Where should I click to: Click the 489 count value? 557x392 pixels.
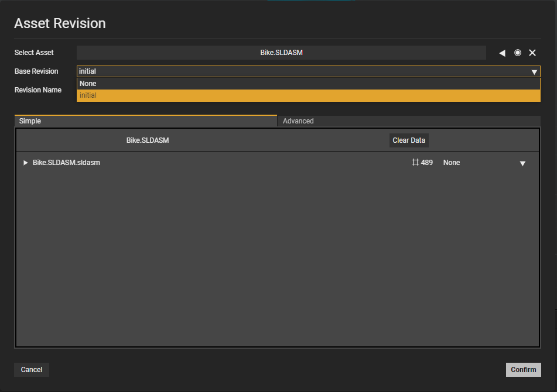click(x=426, y=163)
